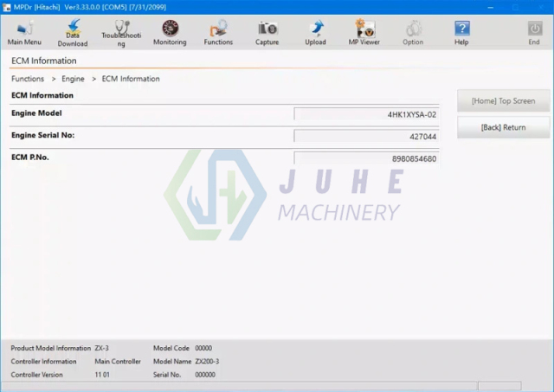This screenshot has width=554, height=392.
Task: Click the ECM P.No. field 8980854680
Action: 366,158
